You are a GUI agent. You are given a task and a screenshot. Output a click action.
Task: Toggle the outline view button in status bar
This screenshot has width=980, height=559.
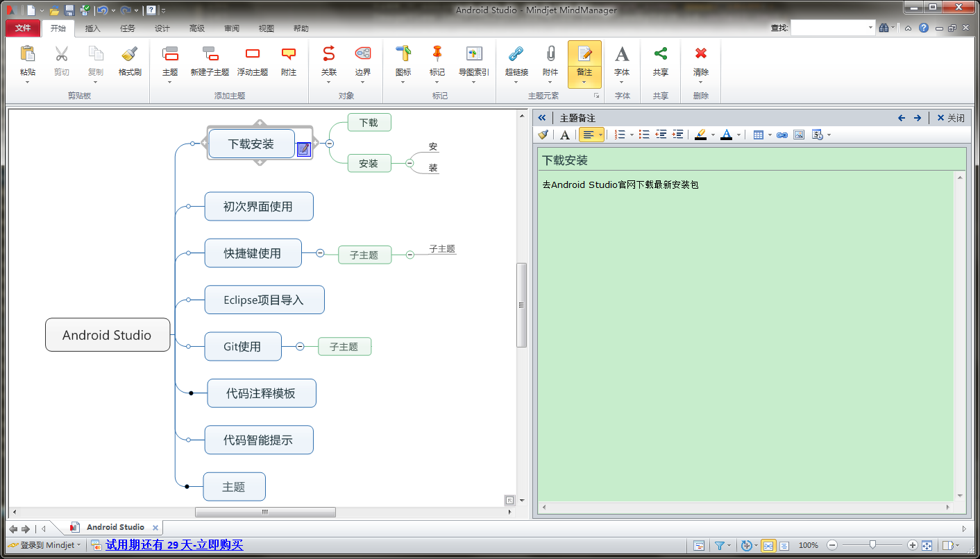click(x=784, y=546)
